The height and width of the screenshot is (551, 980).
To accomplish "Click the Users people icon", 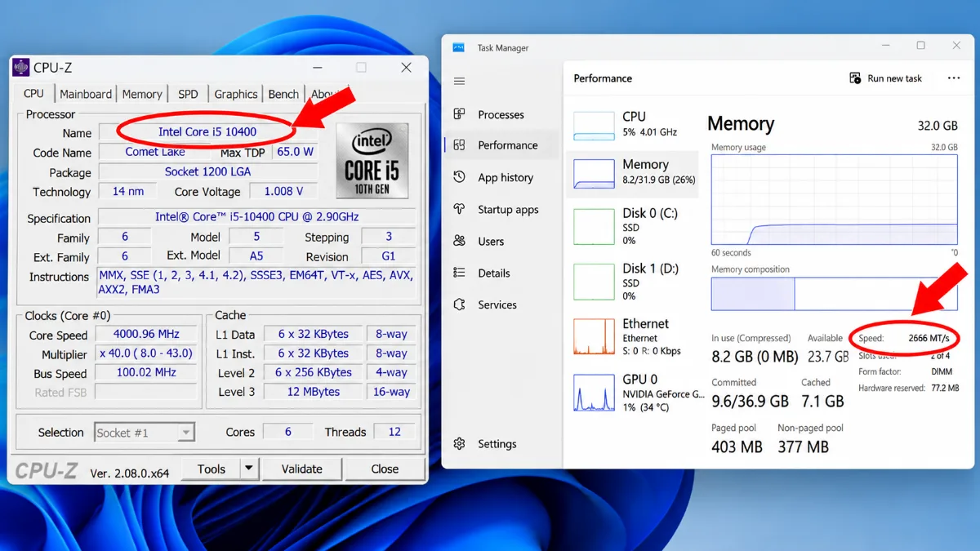I will pyautogui.click(x=459, y=241).
